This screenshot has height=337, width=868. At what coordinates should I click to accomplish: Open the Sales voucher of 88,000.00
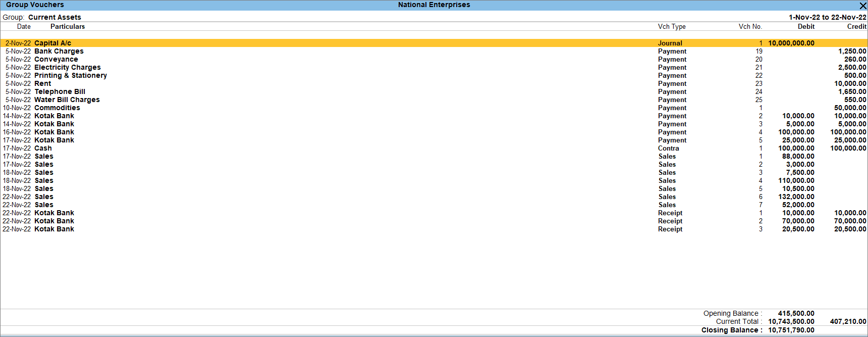(434, 156)
